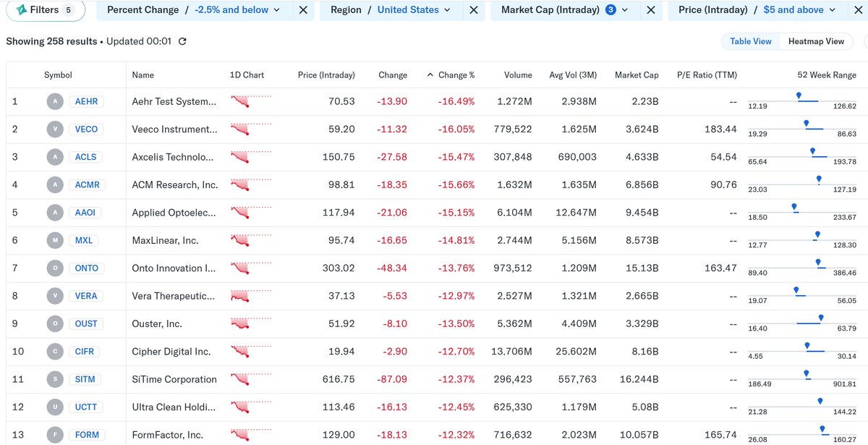Switch to Heatmap View

(x=816, y=41)
